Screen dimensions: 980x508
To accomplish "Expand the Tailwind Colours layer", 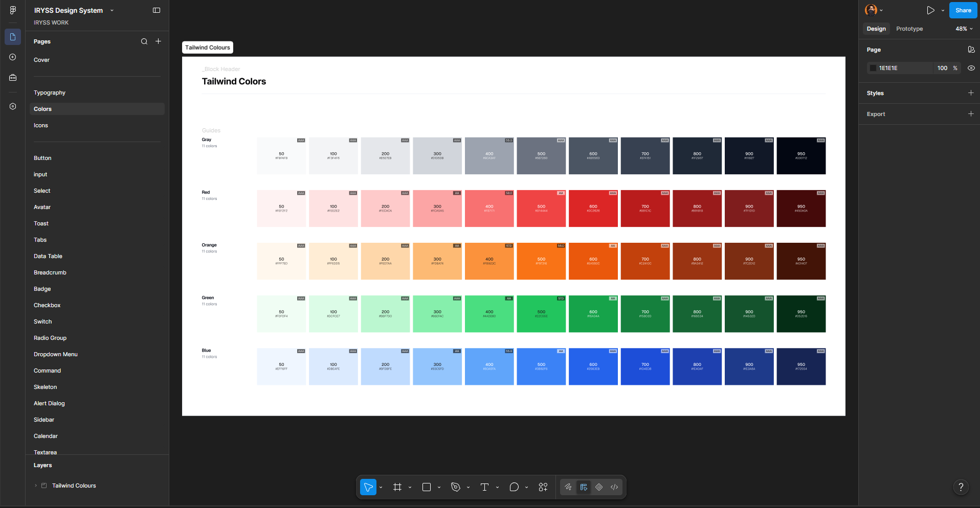I will 36,486.
